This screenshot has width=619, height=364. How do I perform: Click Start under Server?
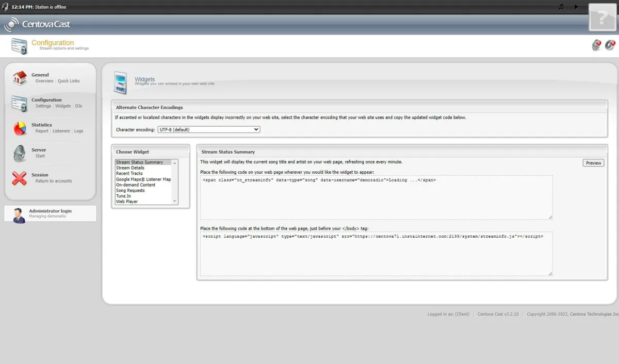click(x=40, y=156)
